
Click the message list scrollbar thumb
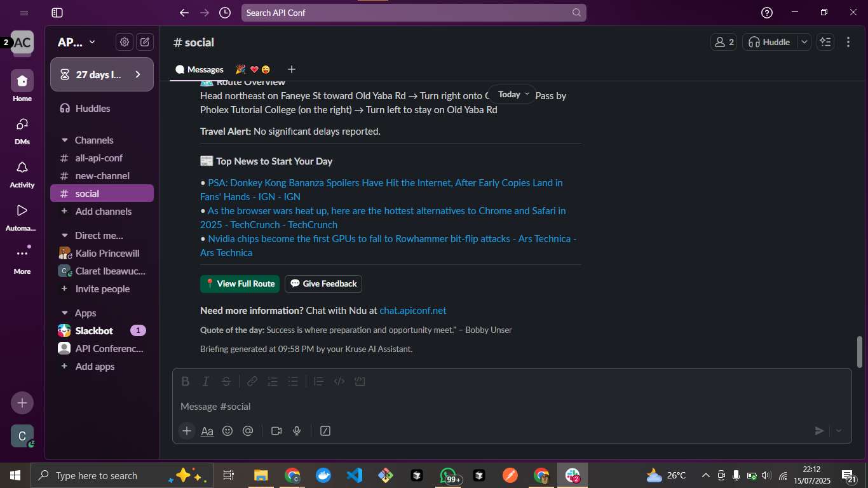[x=860, y=351]
